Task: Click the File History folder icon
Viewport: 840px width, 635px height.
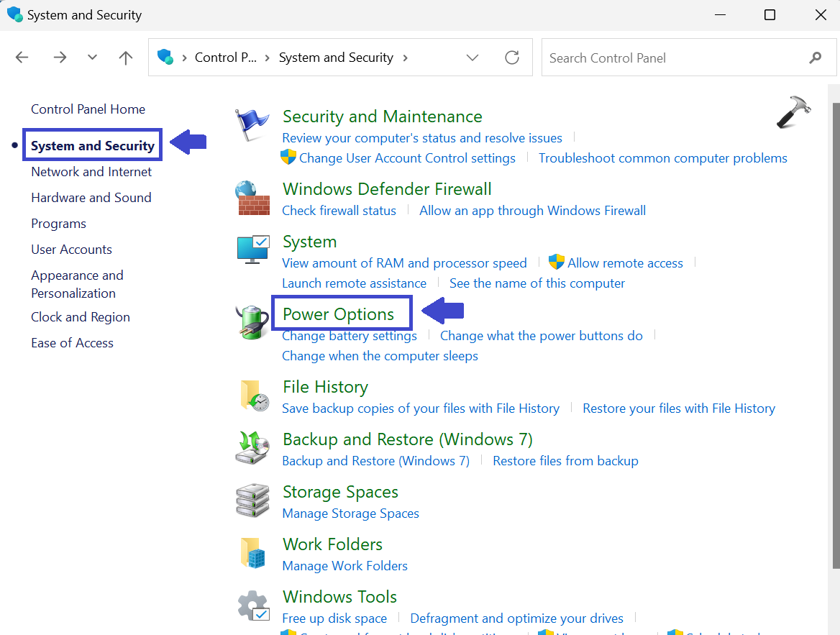Action: [x=253, y=396]
